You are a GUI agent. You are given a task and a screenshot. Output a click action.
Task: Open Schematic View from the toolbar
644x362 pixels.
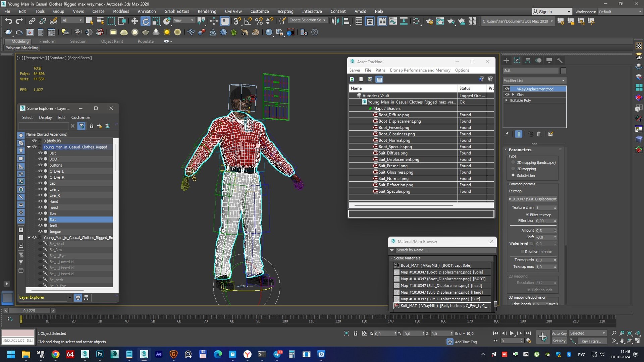coord(404,21)
